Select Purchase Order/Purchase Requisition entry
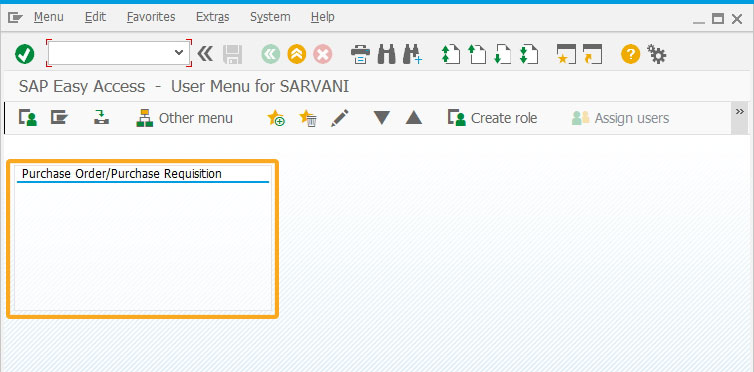Viewport: 754px width, 372px height. coord(122,174)
